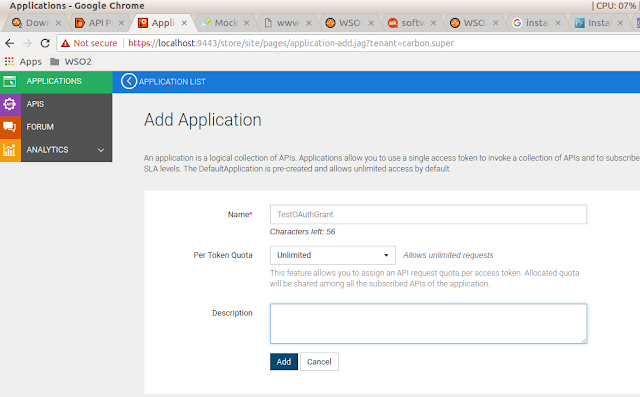Click the Allows unlimited requests hint
The image size is (640, 397).
tap(448, 255)
